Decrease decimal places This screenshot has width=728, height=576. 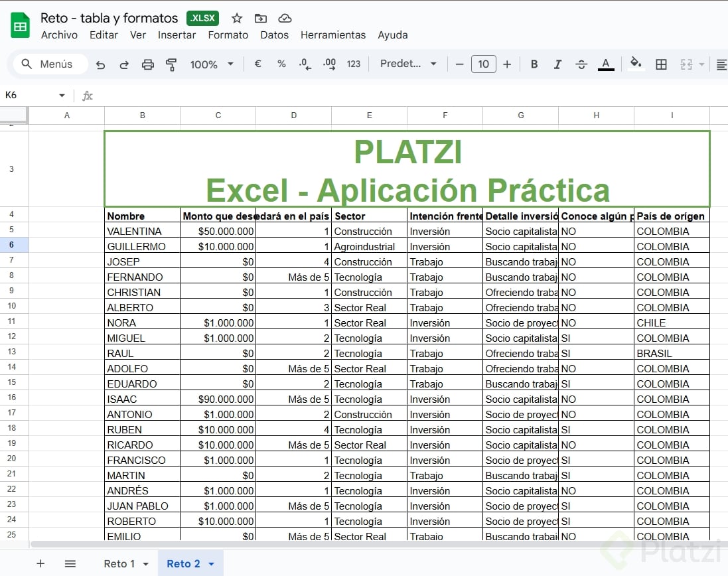[x=305, y=64]
